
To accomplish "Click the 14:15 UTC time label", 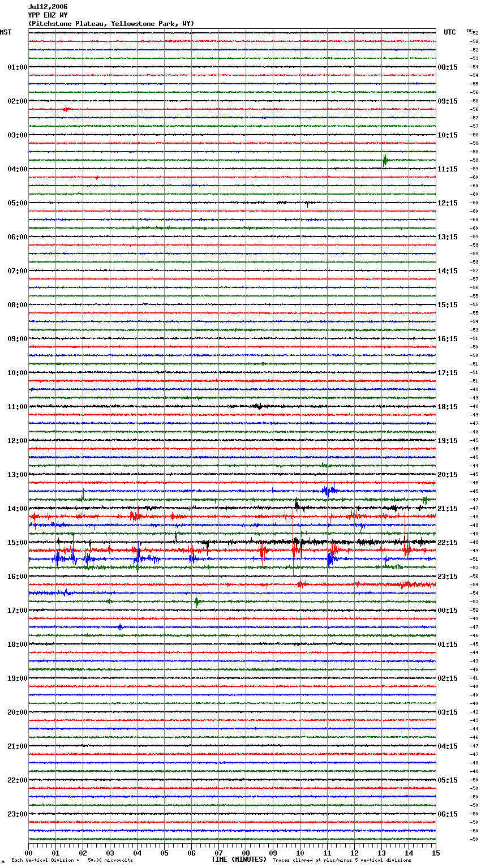I will 448,271.
